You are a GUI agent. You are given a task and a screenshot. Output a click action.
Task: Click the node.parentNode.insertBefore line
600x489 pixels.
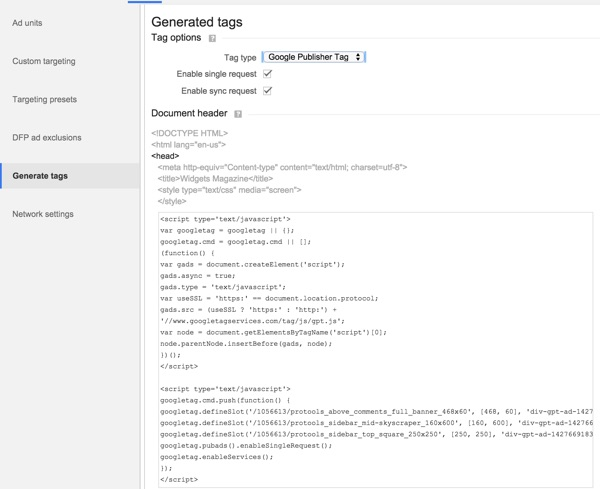pyautogui.click(x=246, y=344)
